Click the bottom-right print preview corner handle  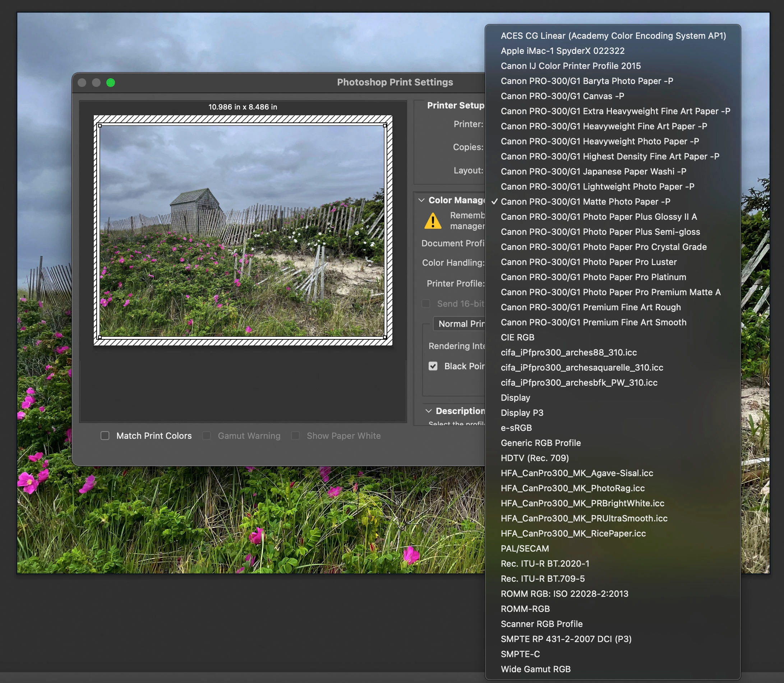(385, 337)
